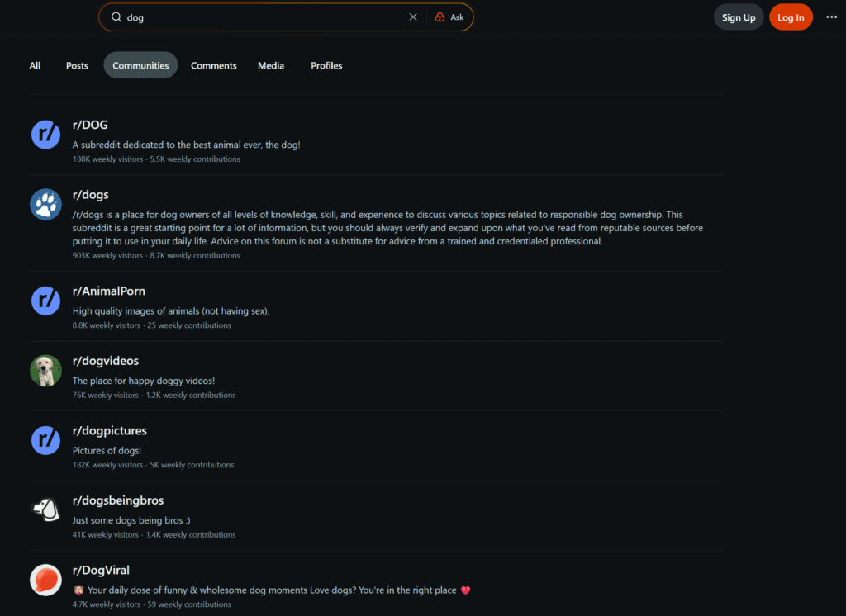This screenshot has width=846, height=616.
Task: Click 'High quality images of animals' description
Action: (170, 310)
